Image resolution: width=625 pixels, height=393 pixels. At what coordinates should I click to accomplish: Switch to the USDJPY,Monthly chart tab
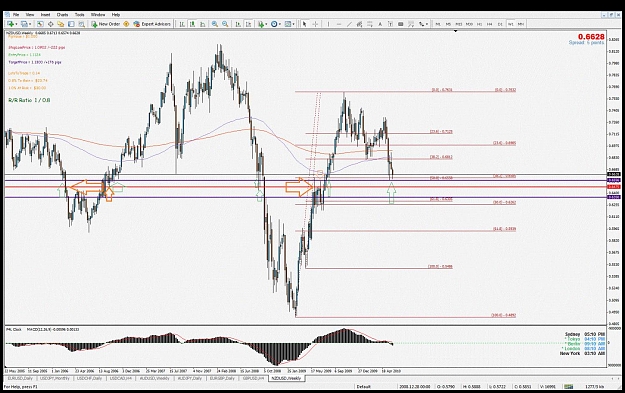(x=56, y=378)
